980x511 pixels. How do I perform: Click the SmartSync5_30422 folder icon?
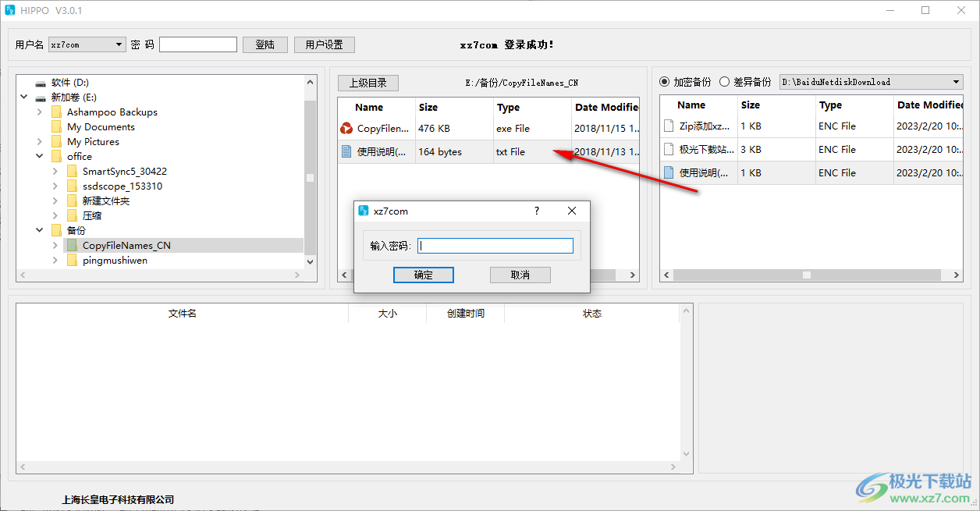tap(72, 172)
